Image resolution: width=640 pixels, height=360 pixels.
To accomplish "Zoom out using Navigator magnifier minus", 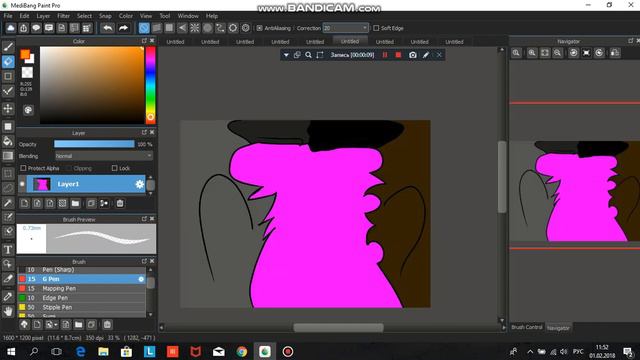I will click(x=558, y=53).
